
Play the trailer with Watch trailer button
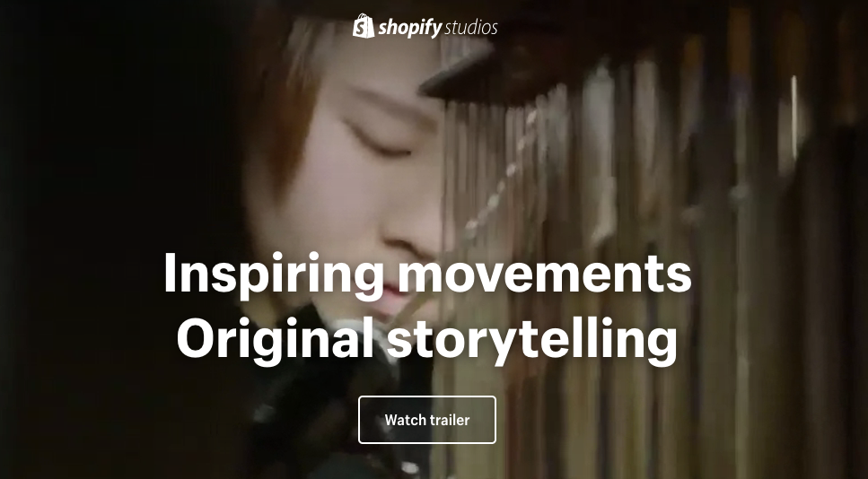point(426,420)
